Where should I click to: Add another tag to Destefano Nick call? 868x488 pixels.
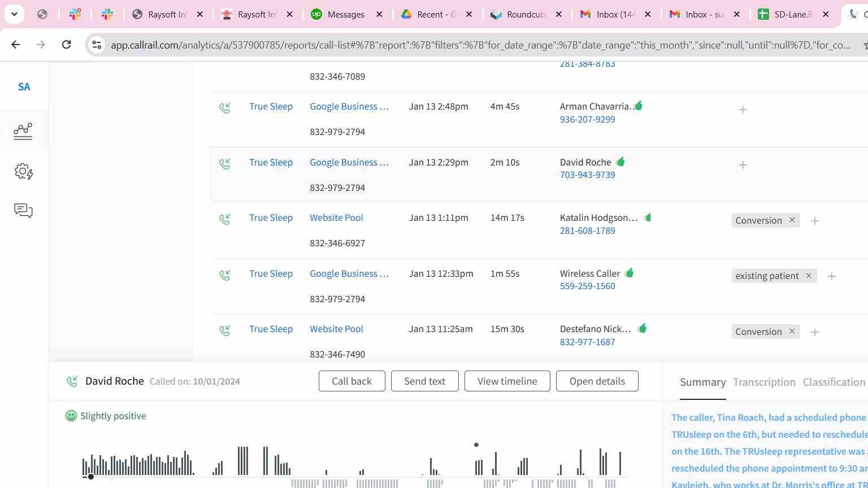pyautogui.click(x=814, y=332)
